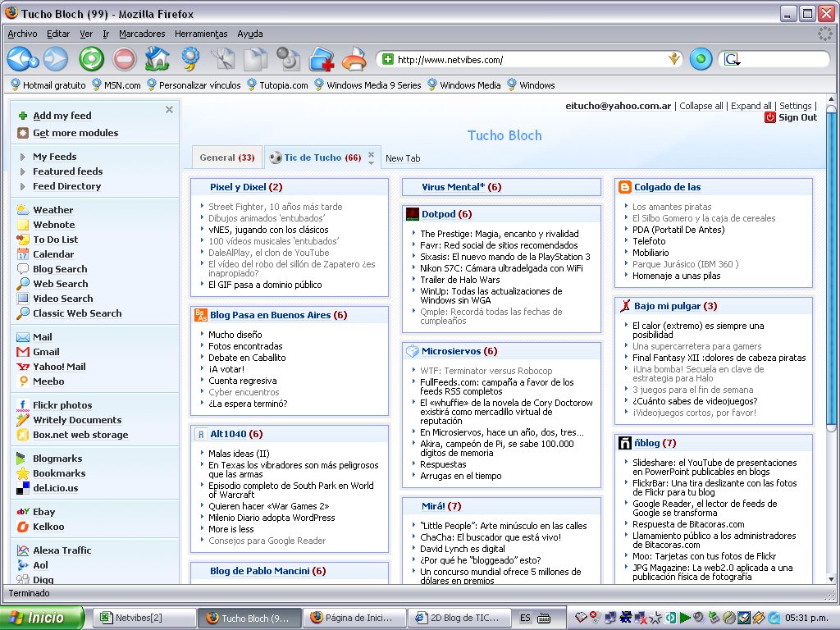Screen dimensions: 840x630
Task: Expand the My Feeds tree
Action: pyautogui.click(x=22, y=157)
